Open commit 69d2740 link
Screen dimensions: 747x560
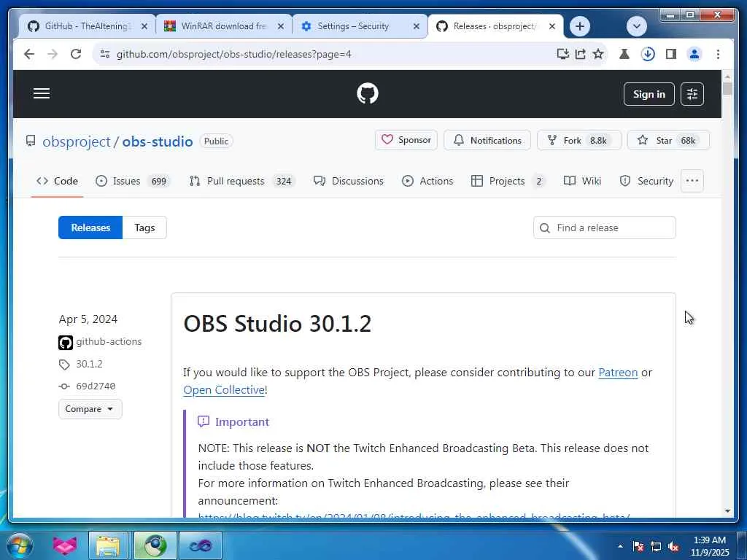tap(96, 386)
